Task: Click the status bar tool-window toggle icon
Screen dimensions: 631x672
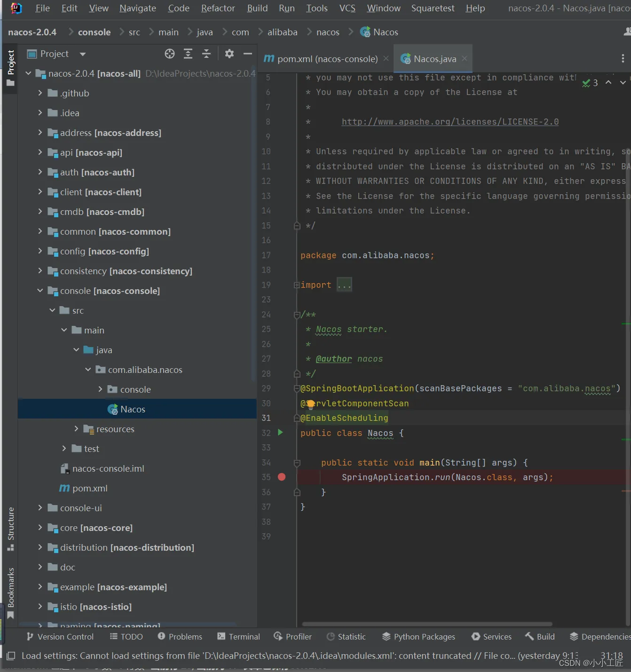Action: 11,656
